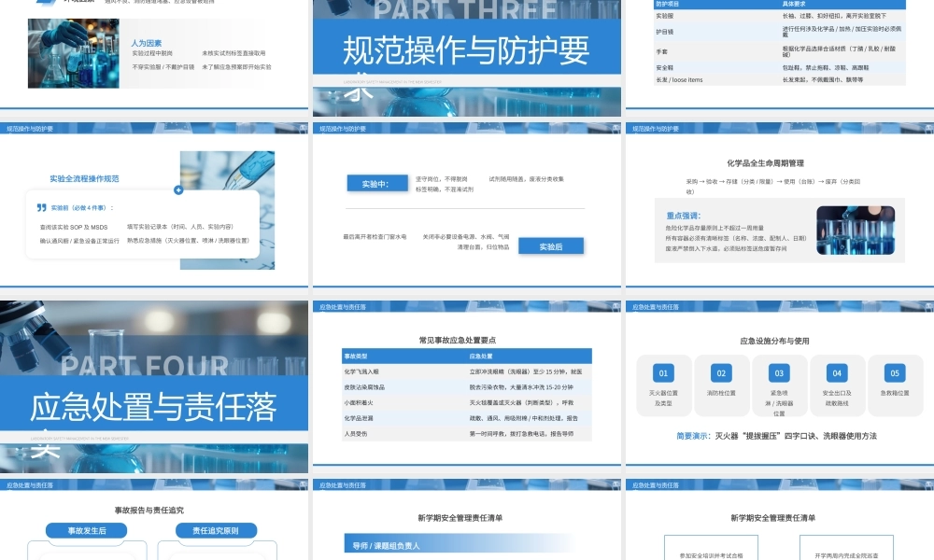Open the PART THREE 规范操作与防护要求 title slide

point(466,58)
